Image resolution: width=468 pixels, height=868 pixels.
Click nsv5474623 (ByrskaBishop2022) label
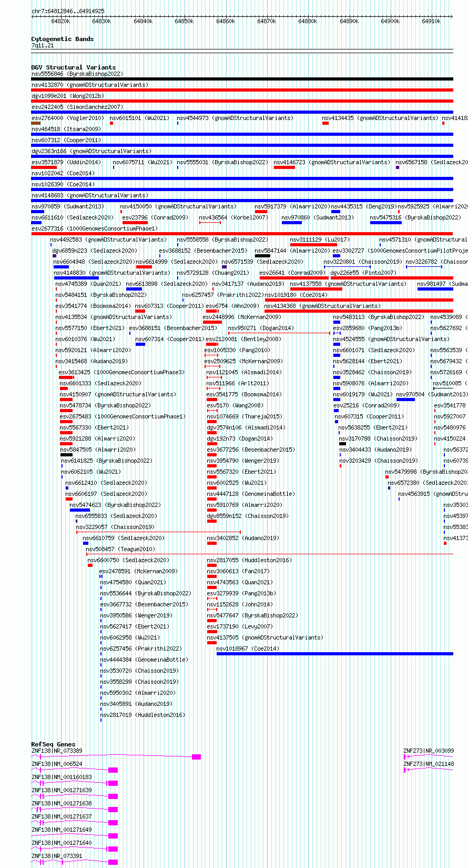pyautogui.click(x=115, y=505)
